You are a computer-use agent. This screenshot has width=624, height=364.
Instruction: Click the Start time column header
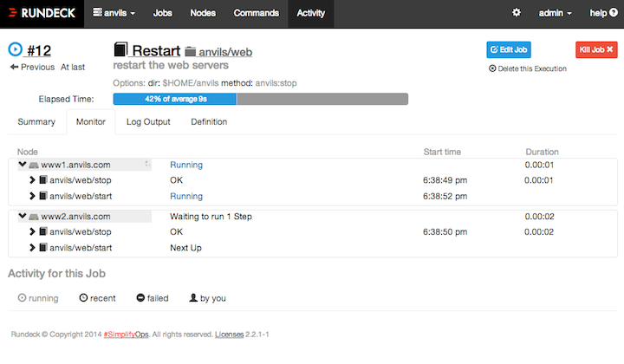click(442, 152)
